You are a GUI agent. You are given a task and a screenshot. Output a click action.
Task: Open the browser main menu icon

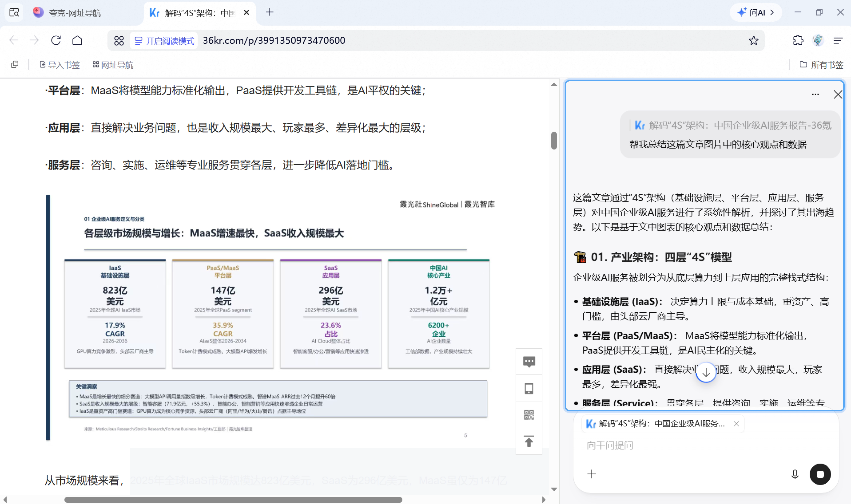pyautogui.click(x=838, y=40)
